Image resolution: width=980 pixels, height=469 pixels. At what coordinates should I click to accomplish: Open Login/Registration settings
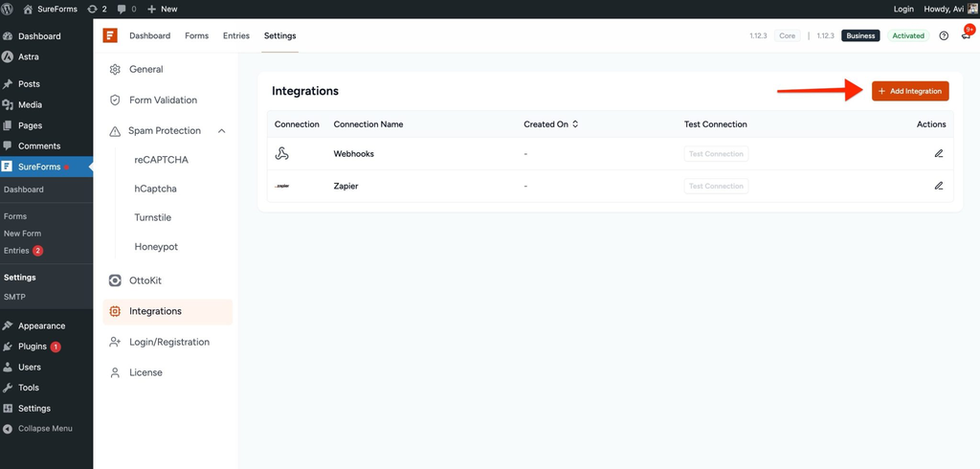(x=167, y=342)
